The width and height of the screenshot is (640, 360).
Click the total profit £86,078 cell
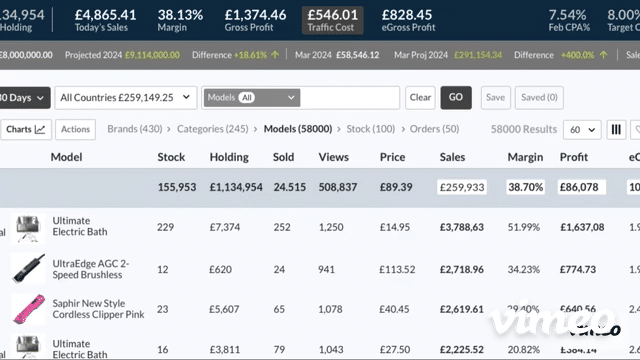click(x=582, y=187)
